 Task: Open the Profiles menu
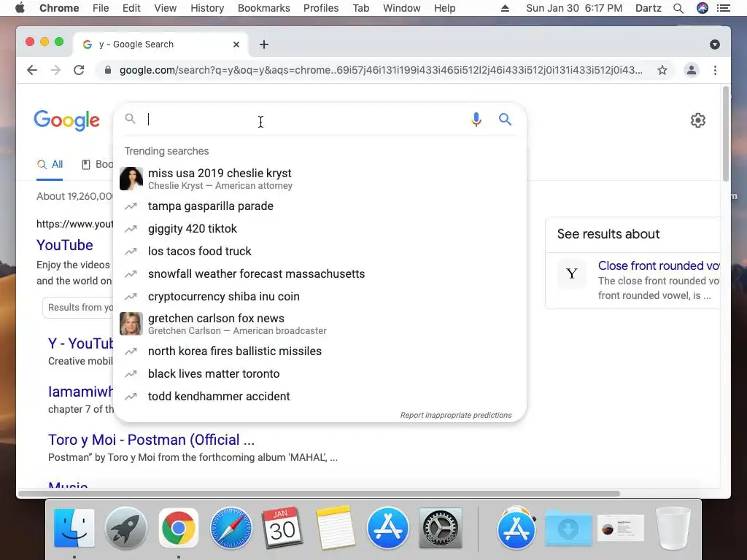[x=321, y=8]
